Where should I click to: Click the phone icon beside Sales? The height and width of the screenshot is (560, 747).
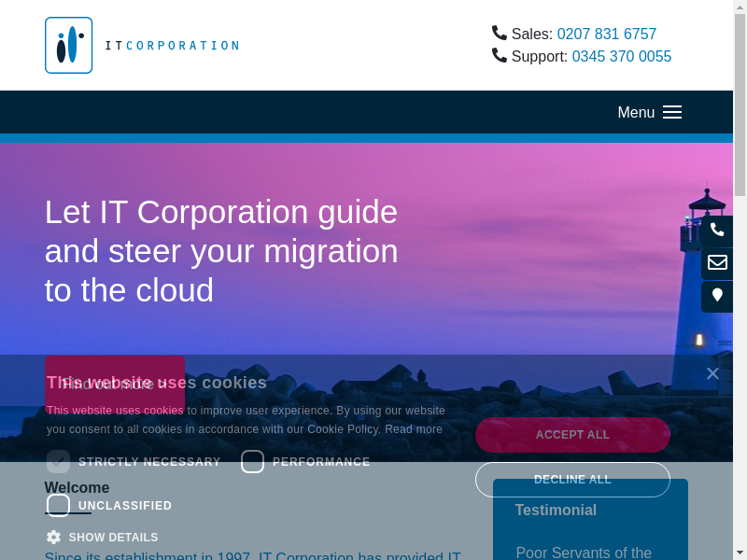(500, 33)
